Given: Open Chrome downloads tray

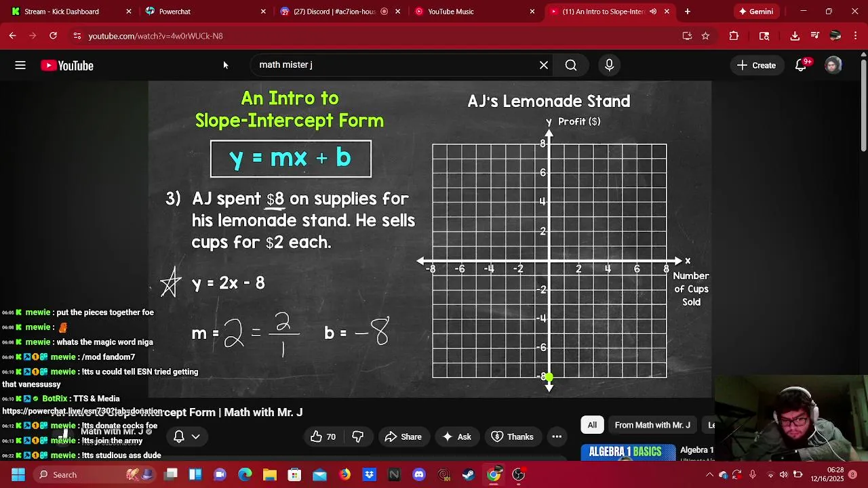Looking at the screenshot, I should tap(795, 36).
